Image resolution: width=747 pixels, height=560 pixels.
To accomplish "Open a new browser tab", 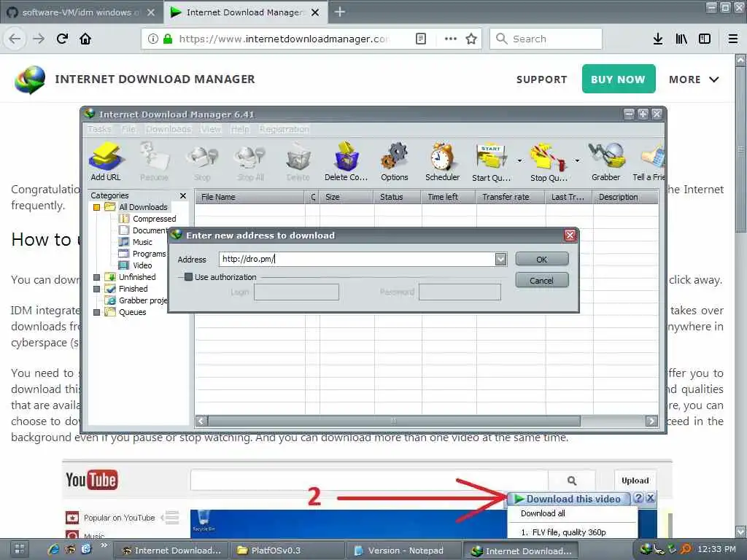I will [340, 12].
